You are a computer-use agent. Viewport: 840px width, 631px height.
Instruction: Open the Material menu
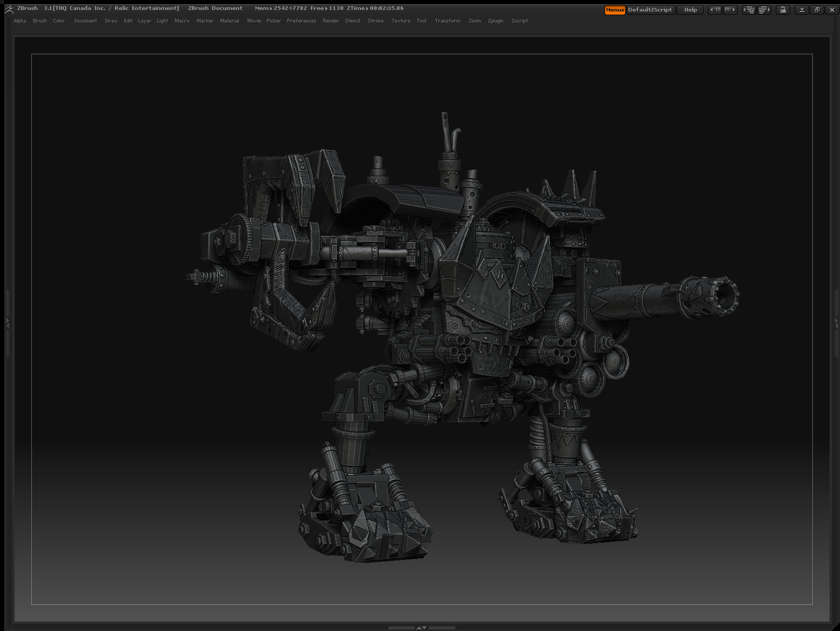[x=229, y=21]
